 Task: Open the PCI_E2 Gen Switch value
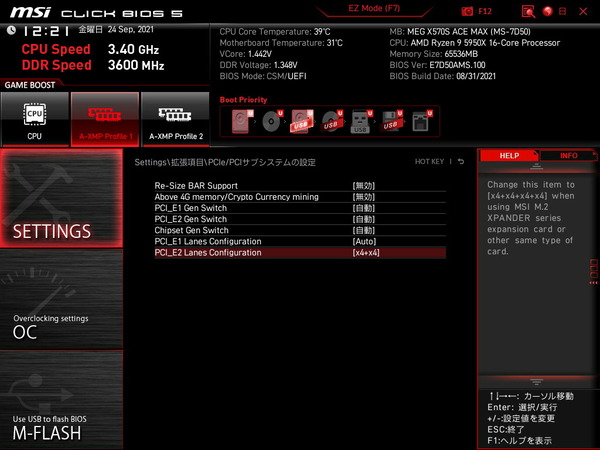tap(364, 219)
